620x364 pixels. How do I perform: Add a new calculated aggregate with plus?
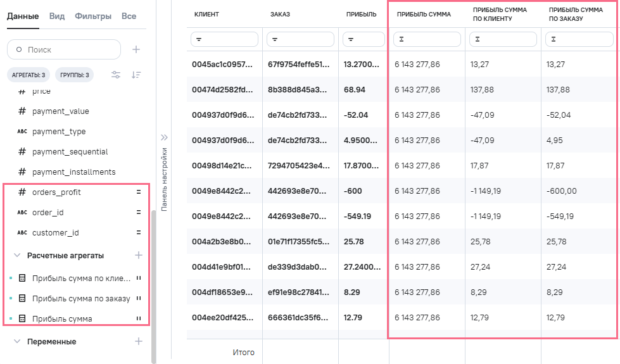point(139,255)
